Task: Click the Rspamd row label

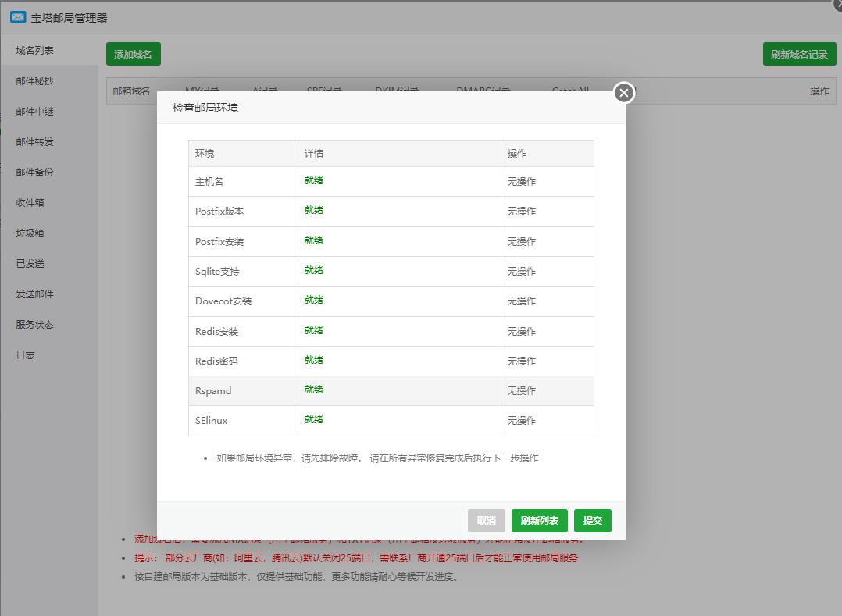Action: 213,390
